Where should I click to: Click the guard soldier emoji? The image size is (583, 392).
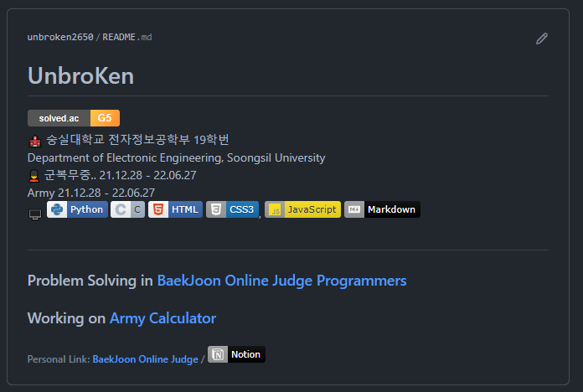click(x=34, y=176)
